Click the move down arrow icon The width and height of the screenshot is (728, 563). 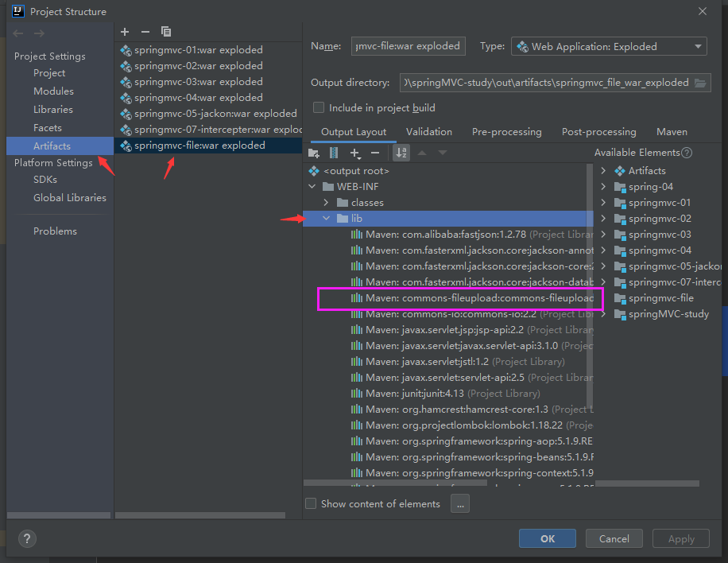[x=443, y=153]
